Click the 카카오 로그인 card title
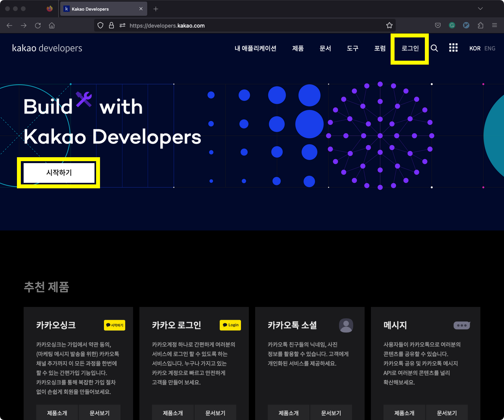 point(176,325)
